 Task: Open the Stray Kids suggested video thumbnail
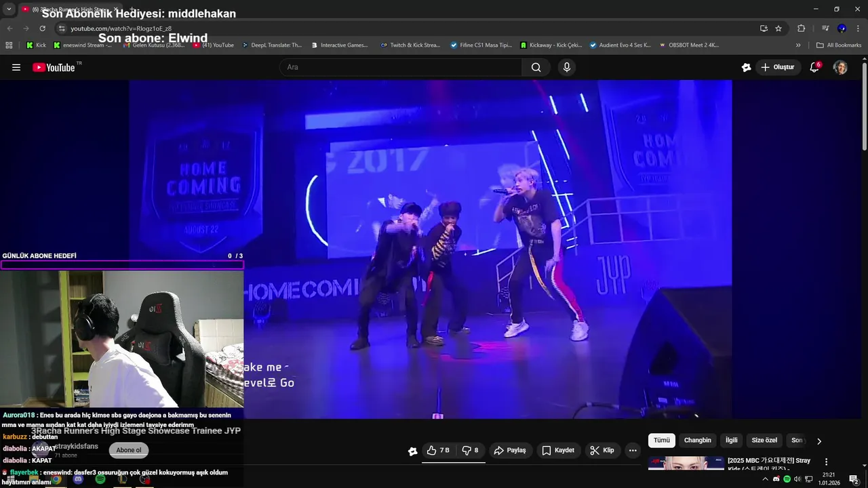686,463
